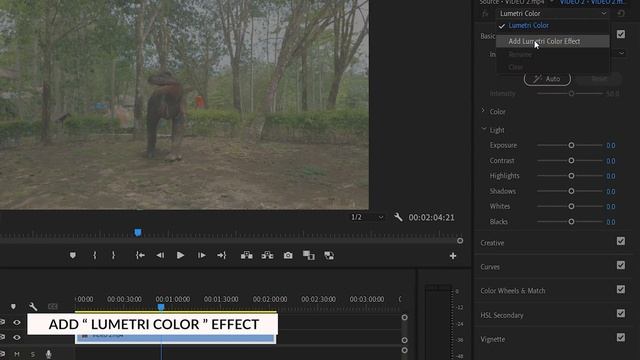Click the timeline add marker icon

tap(13, 306)
